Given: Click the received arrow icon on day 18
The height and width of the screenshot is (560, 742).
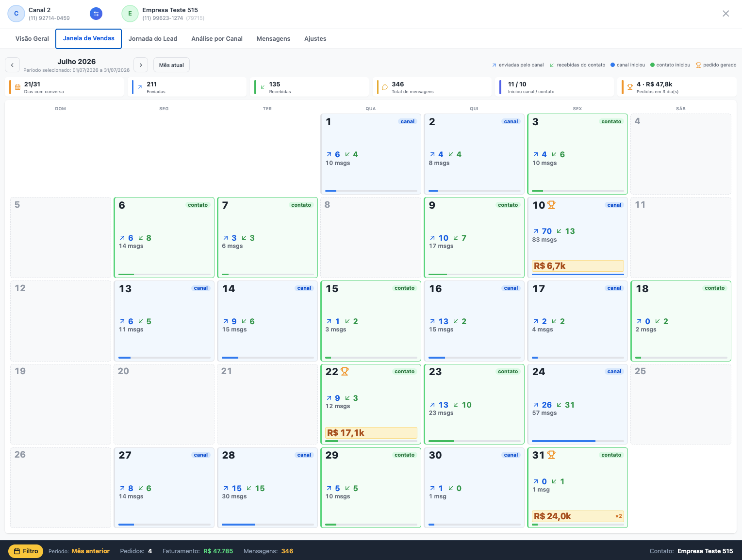Looking at the screenshot, I should [658, 321].
